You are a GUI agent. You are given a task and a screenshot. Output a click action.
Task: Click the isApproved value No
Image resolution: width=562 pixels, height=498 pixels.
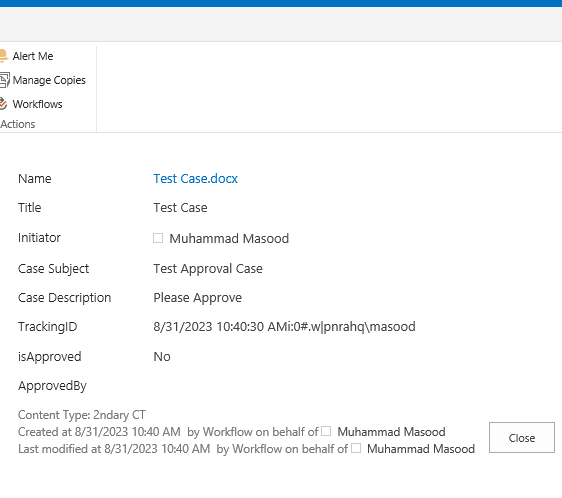(x=162, y=356)
